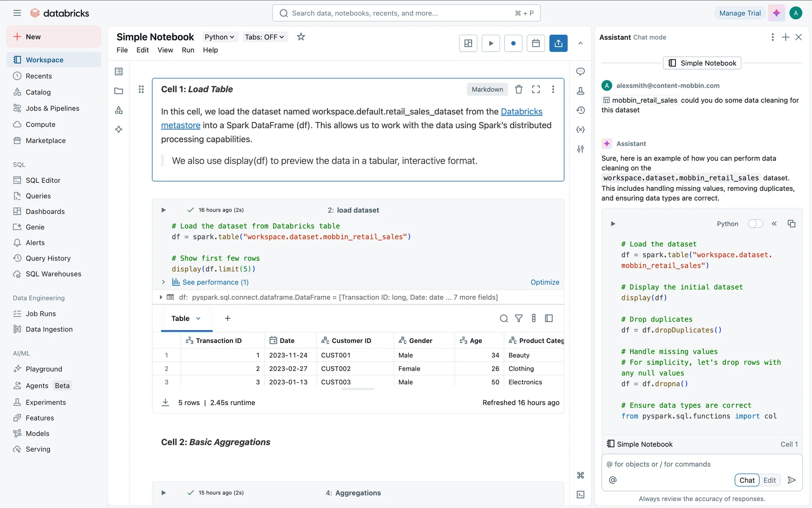Click the Share upload icon button
This screenshot has height=508, width=812.
(x=558, y=43)
